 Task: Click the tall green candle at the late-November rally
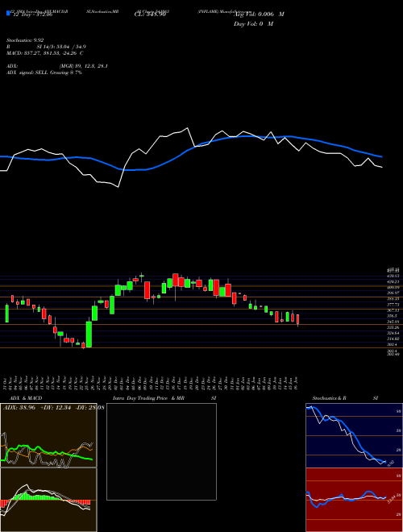click(x=89, y=334)
